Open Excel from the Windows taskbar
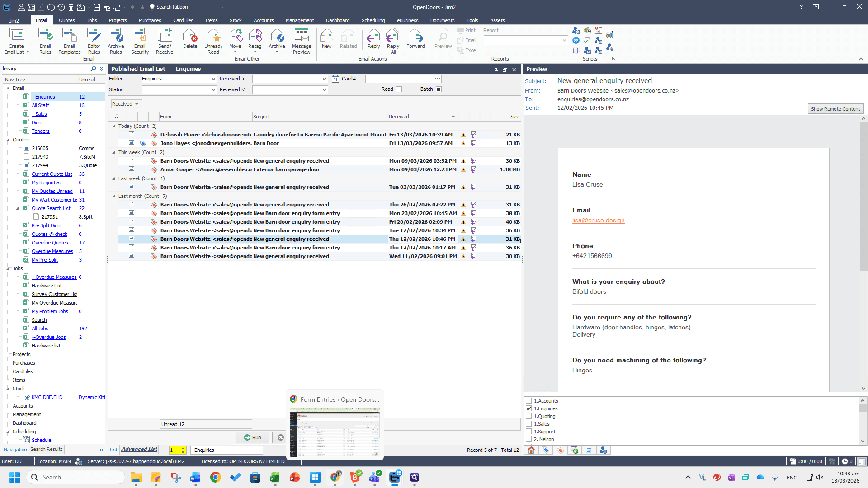 (x=275, y=477)
